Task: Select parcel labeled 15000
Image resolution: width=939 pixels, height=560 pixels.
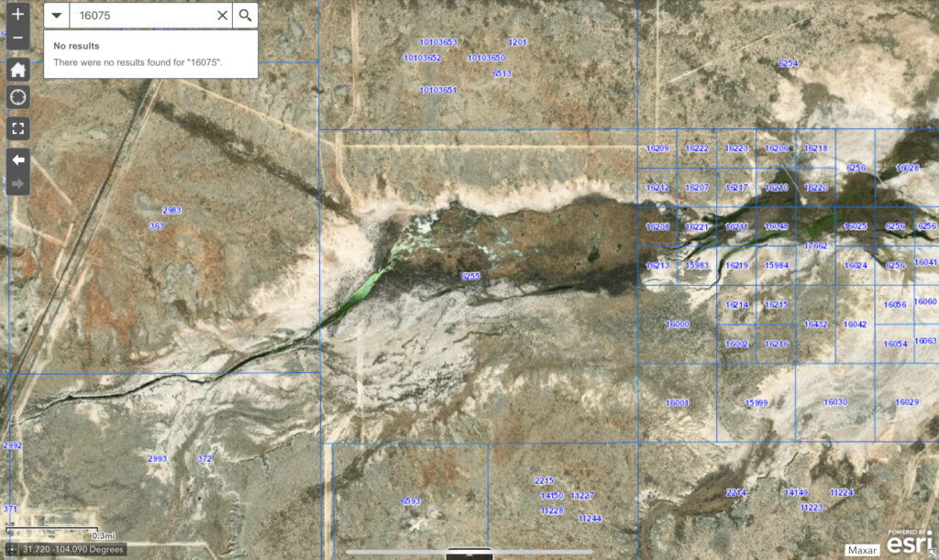Action: click(x=679, y=323)
